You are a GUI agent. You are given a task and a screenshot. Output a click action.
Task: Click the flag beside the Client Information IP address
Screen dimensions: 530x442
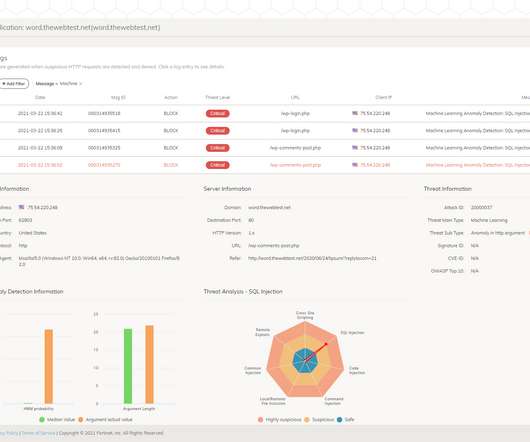point(21,207)
